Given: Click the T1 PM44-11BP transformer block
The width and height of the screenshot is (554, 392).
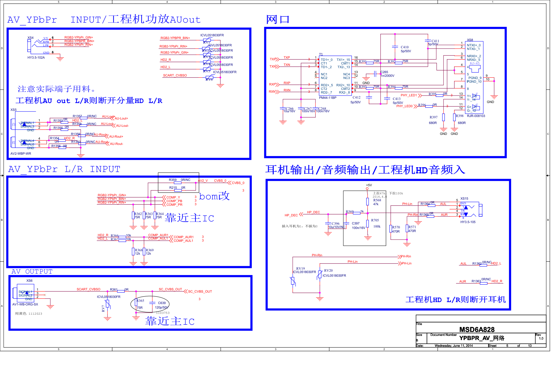Looking at the screenshot, I should 335,76.
